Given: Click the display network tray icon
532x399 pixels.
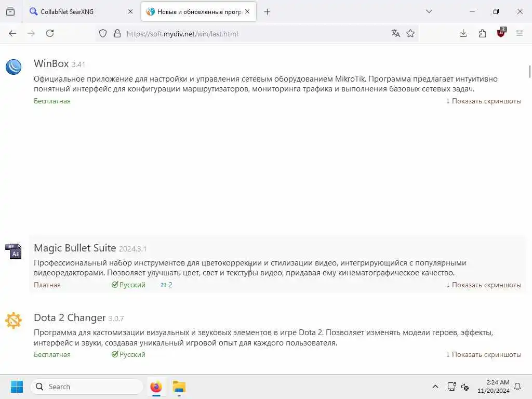Looking at the screenshot, I should (x=451, y=387).
